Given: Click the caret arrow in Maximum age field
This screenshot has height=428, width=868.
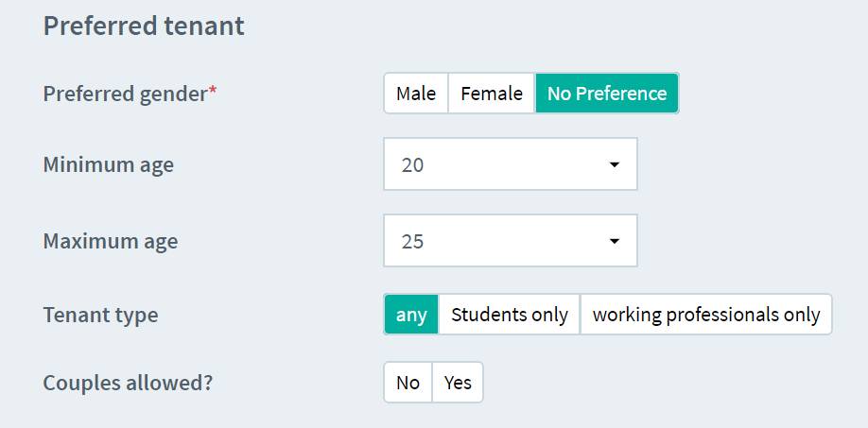Looking at the screenshot, I should pyautogui.click(x=615, y=241).
